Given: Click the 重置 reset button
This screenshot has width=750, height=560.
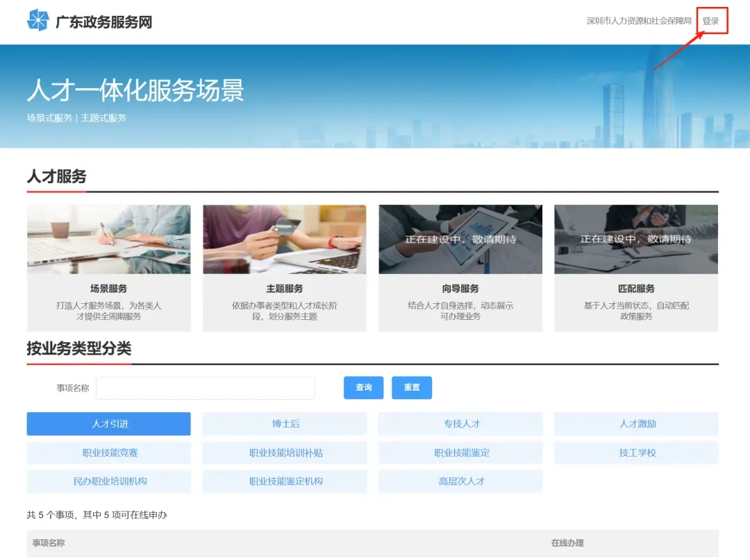Looking at the screenshot, I should point(412,387).
